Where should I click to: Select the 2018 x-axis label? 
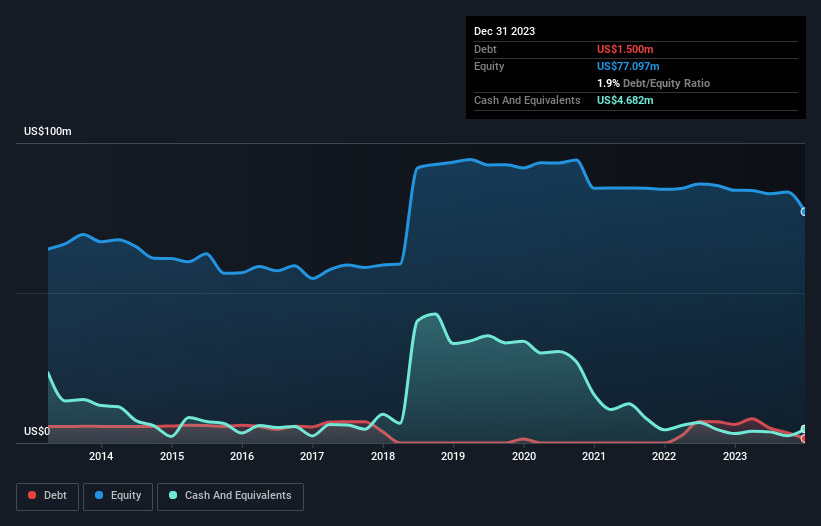click(x=383, y=456)
